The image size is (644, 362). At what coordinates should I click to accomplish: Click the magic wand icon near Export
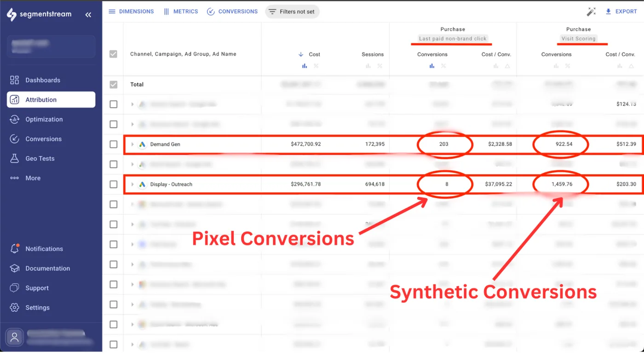[592, 11]
